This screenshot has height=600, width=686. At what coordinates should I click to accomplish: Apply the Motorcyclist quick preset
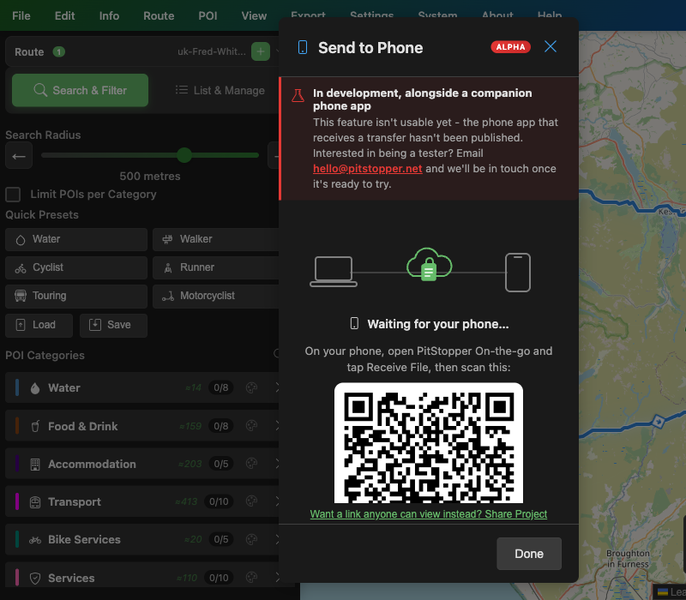[x=216, y=296]
